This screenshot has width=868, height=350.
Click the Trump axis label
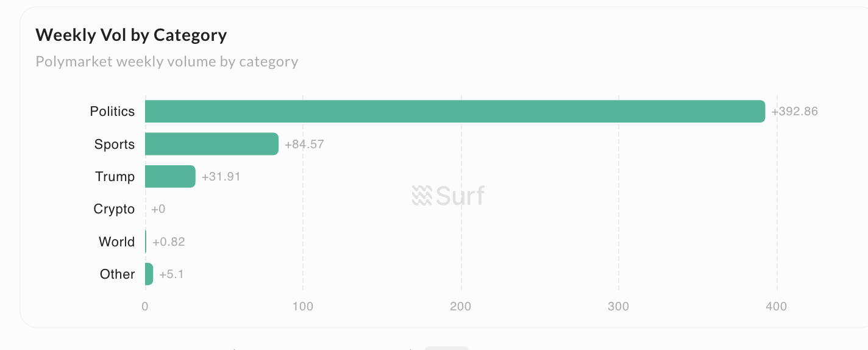tap(115, 177)
